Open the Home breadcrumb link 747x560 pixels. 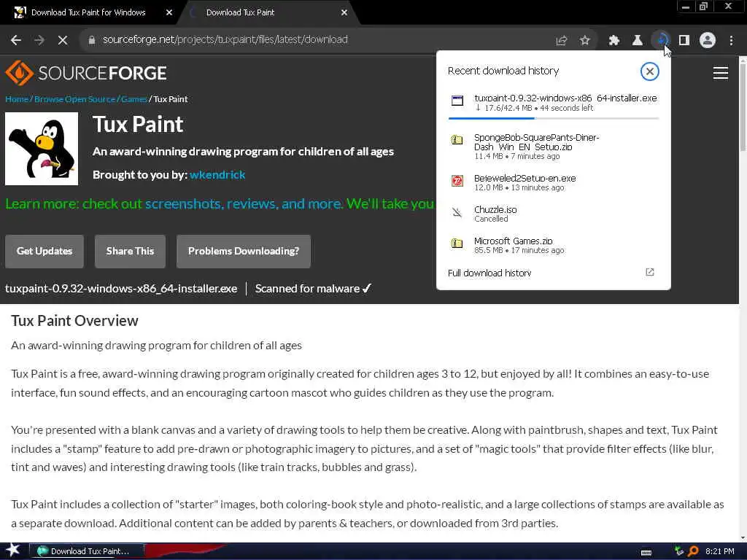pos(17,99)
